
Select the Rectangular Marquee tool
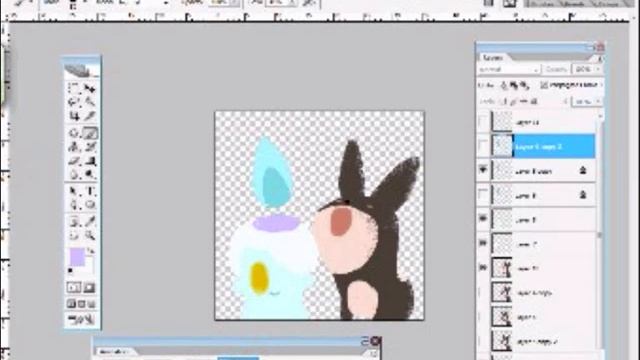(74, 88)
